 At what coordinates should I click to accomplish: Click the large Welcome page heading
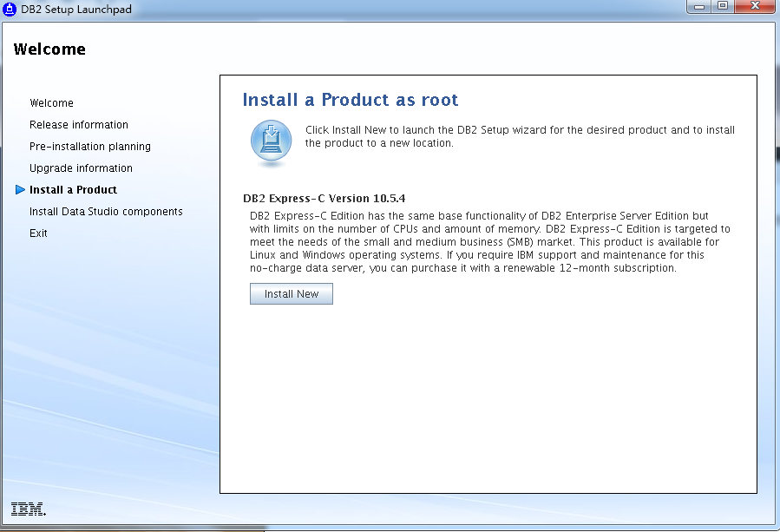(49, 49)
